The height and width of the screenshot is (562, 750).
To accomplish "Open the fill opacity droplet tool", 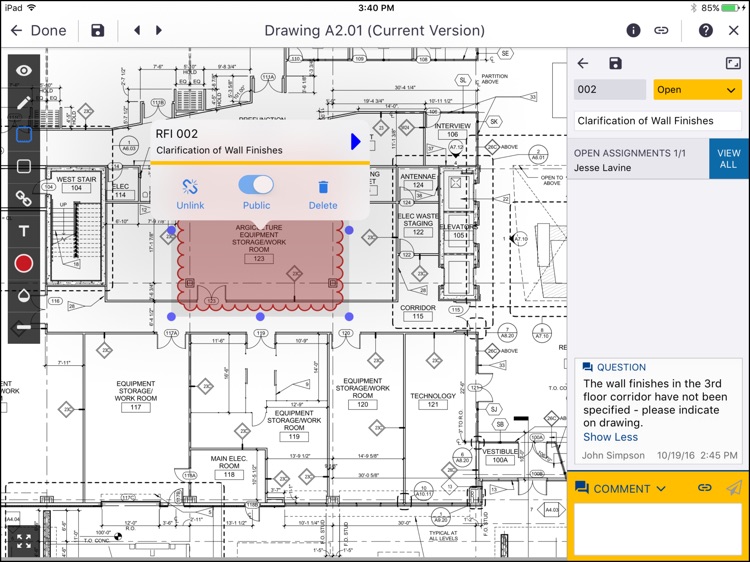I will pos(23,295).
